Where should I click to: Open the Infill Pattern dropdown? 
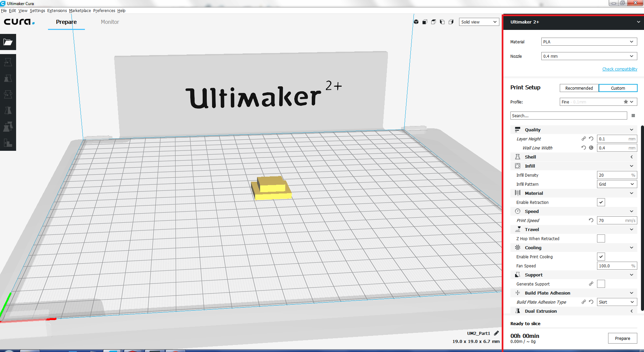point(617,184)
